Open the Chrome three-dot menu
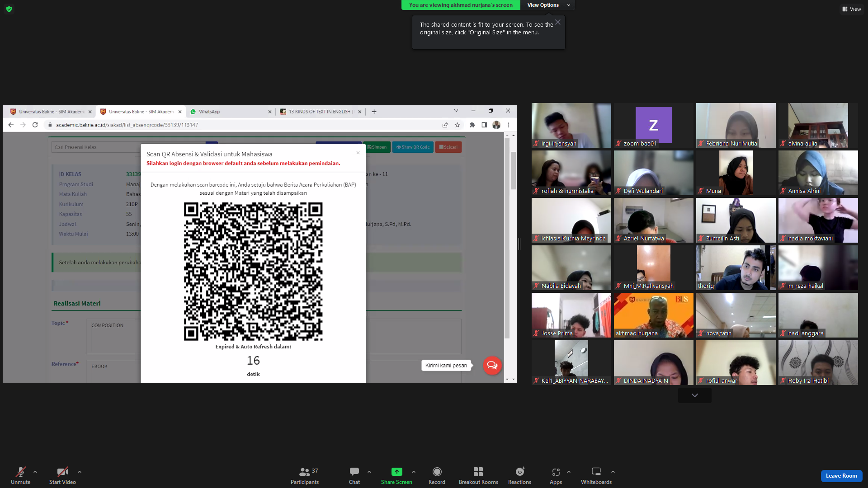868x488 pixels. (509, 125)
